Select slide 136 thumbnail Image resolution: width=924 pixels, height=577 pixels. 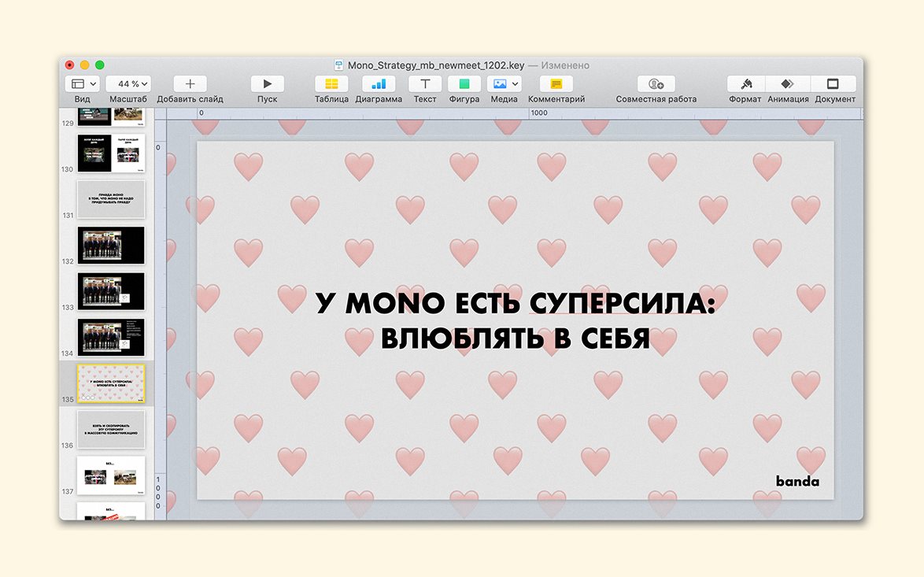tap(111, 429)
